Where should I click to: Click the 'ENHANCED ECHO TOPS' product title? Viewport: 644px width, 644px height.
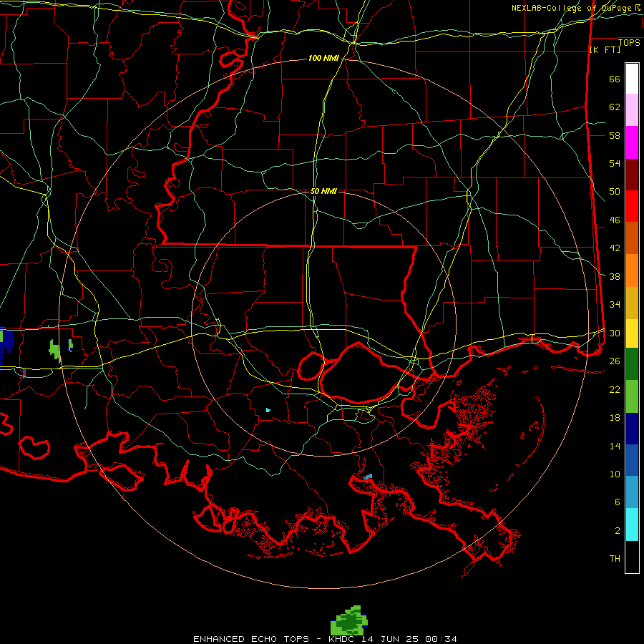click(251, 639)
